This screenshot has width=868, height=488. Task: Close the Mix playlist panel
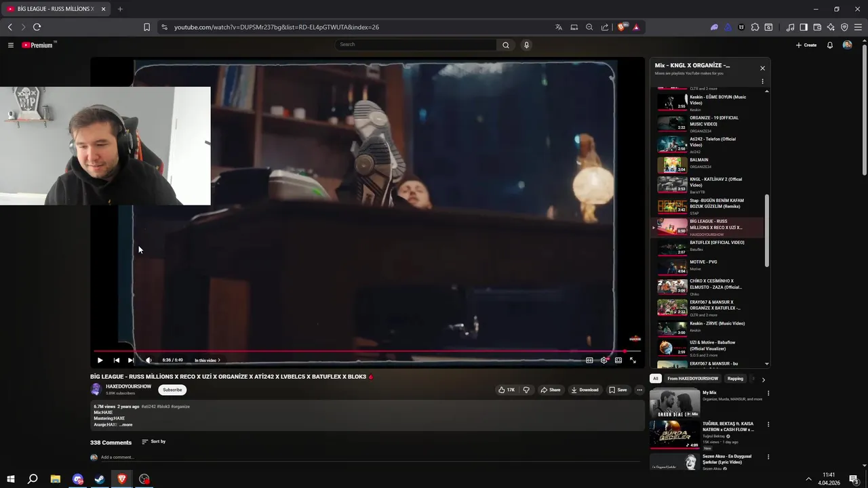coord(762,68)
